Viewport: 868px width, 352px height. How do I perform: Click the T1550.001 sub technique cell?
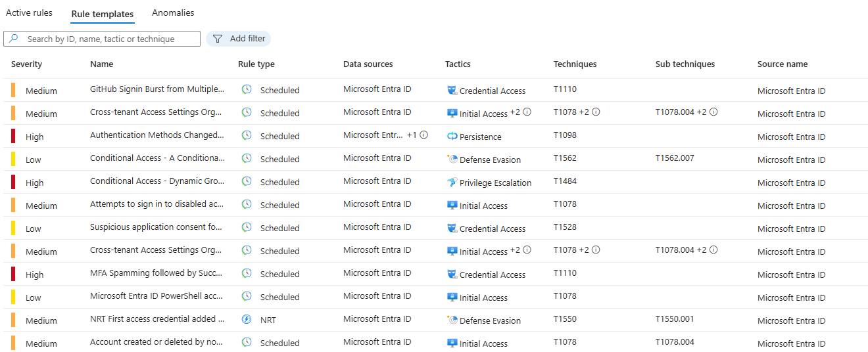675,319
